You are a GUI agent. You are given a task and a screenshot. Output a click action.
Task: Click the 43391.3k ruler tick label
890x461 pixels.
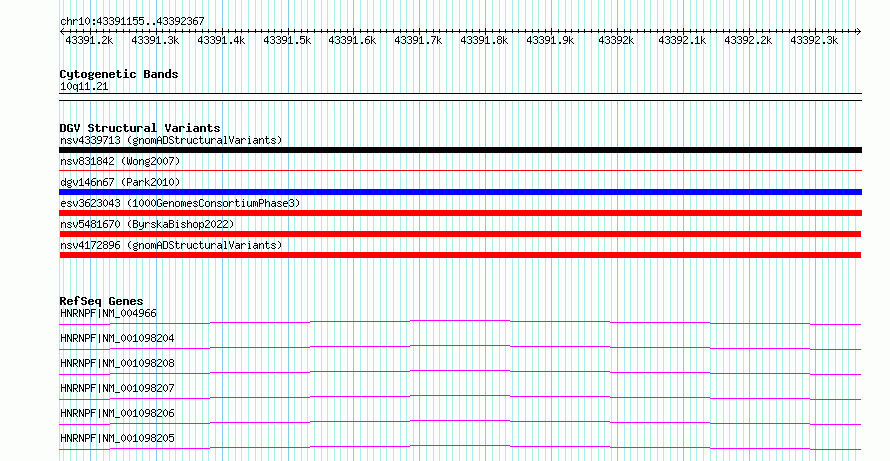point(155,41)
